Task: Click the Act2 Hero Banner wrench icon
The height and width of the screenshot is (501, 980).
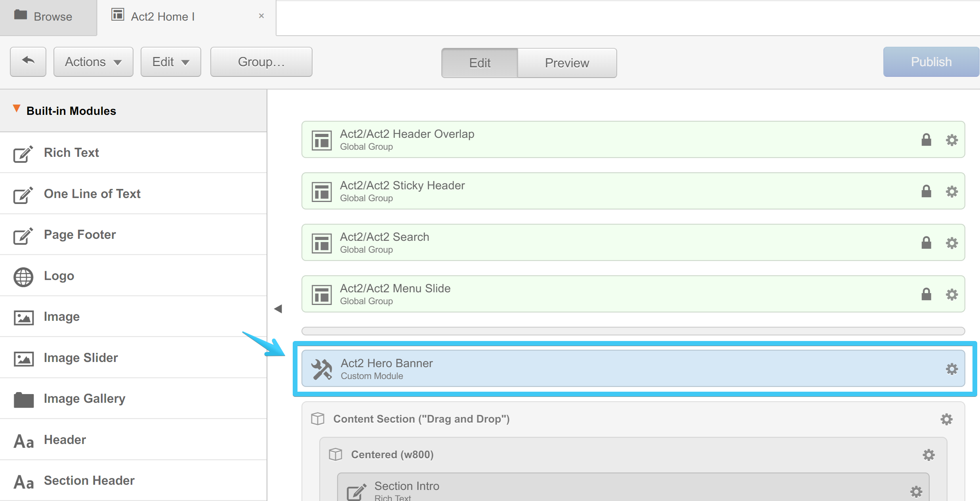Action: click(321, 369)
